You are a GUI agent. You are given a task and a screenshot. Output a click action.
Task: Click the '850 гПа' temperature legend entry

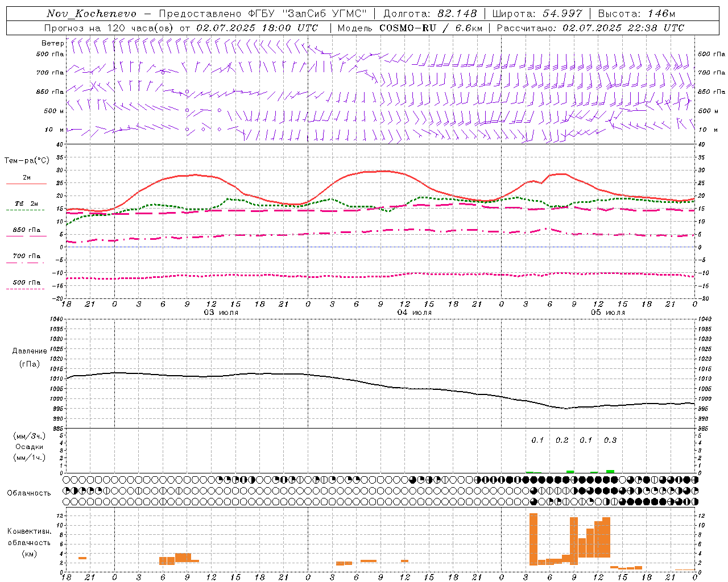(27, 230)
